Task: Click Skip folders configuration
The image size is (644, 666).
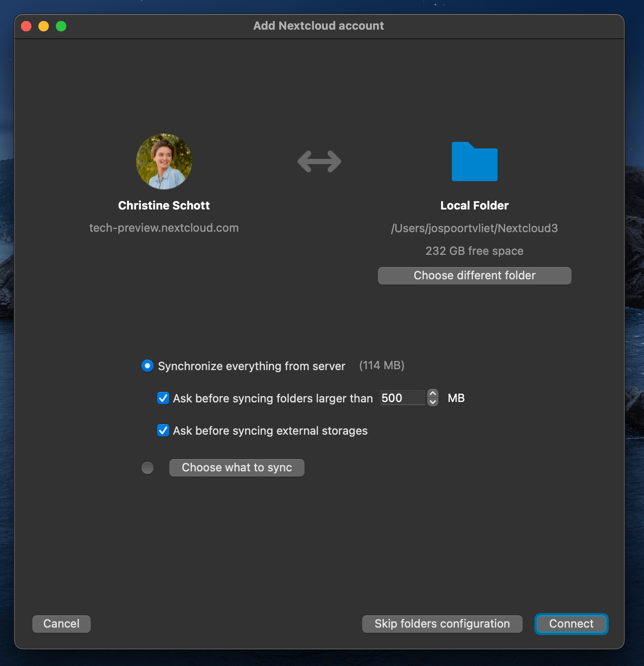Action: [442, 624]
